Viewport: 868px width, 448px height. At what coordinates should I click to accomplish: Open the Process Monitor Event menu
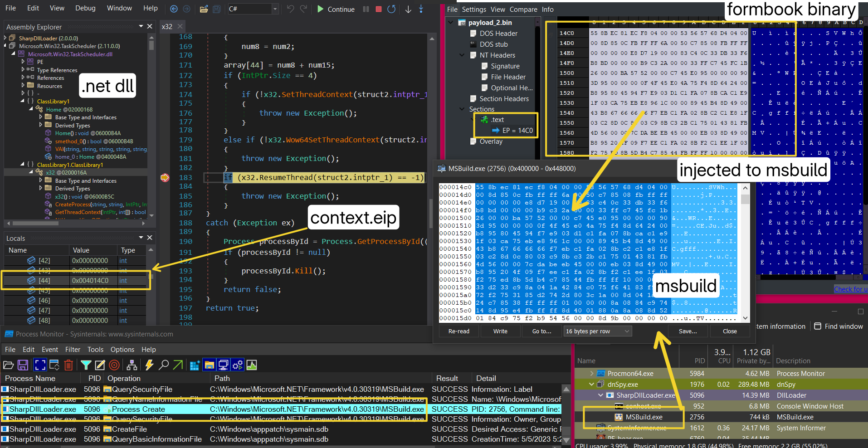click(x=50, y=349)
